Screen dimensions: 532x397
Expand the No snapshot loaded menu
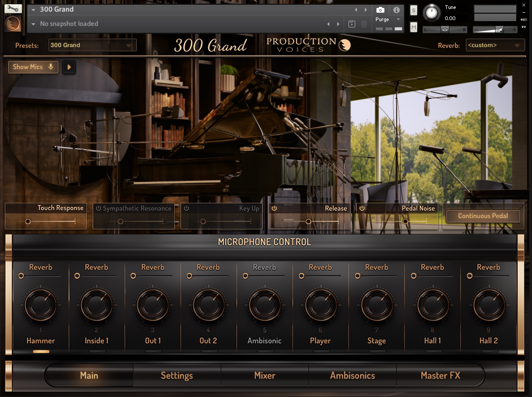point(33,24)
